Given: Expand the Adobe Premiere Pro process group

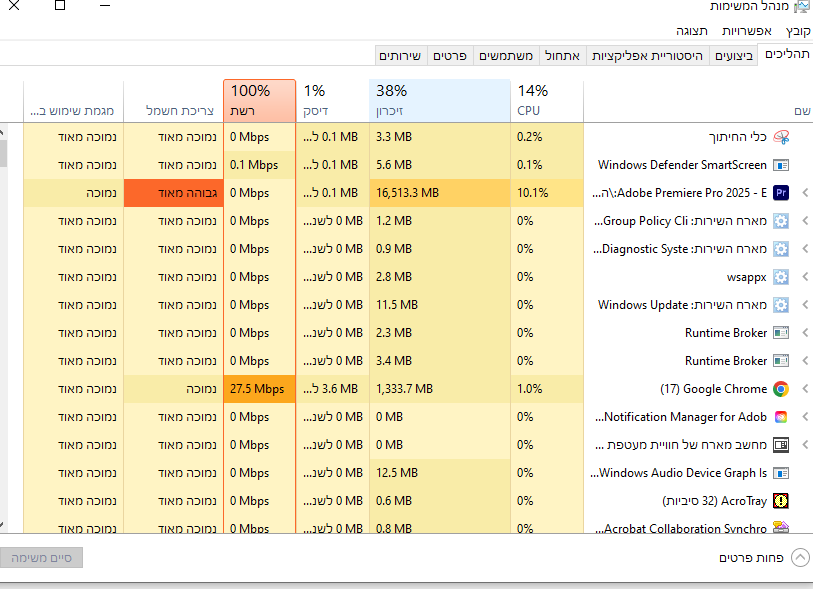Looking at the screenshot, I should click(x=804, y=193).
